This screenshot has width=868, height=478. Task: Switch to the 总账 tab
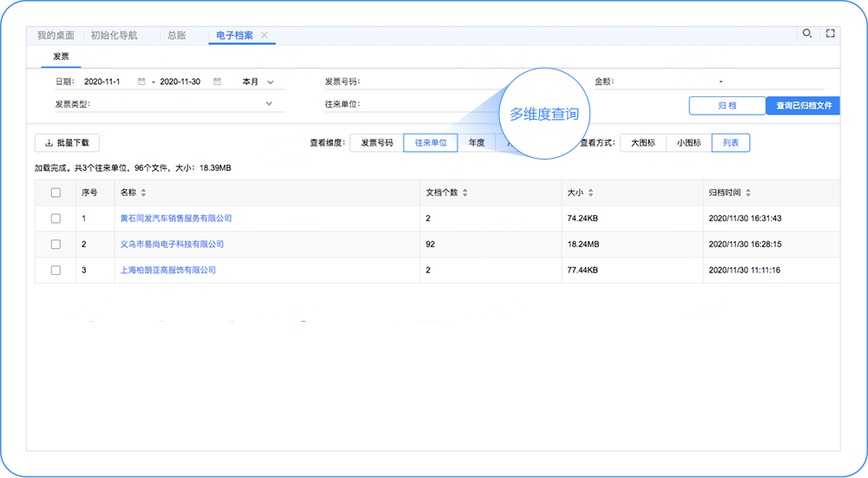coord(176,36)
